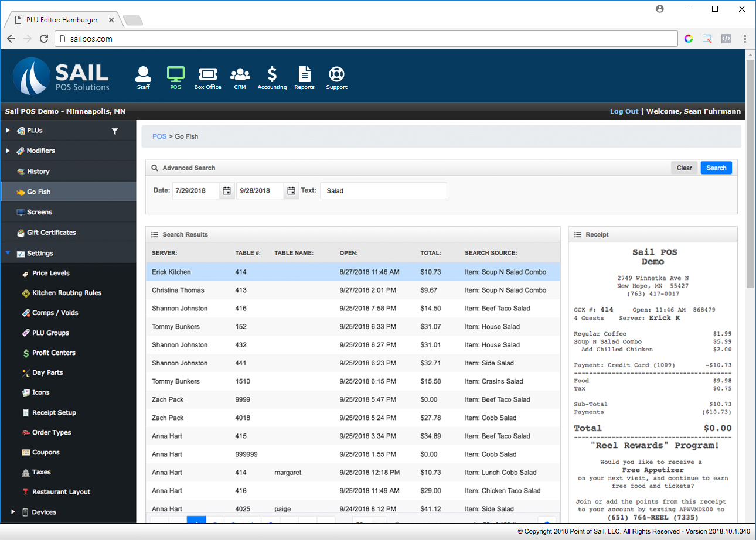Click the Chrome profile avatar icon
The height and width of the screenshot is (540, 756).
pyautogui.click(x=660, y=9)
